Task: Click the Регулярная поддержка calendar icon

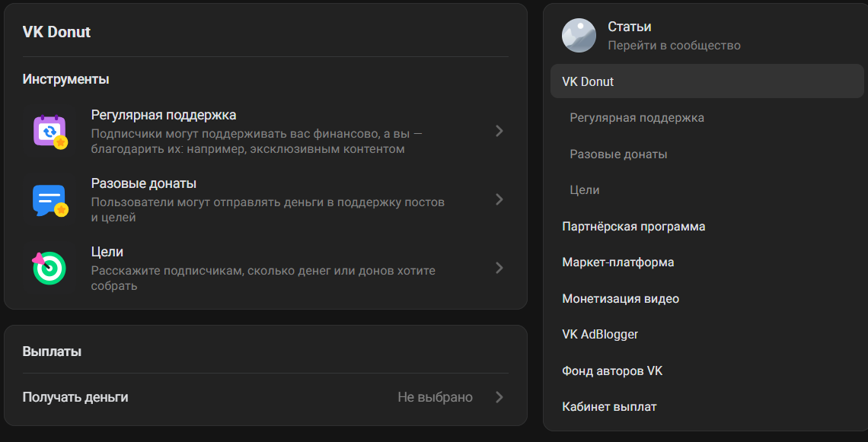Action: (49, 131)
